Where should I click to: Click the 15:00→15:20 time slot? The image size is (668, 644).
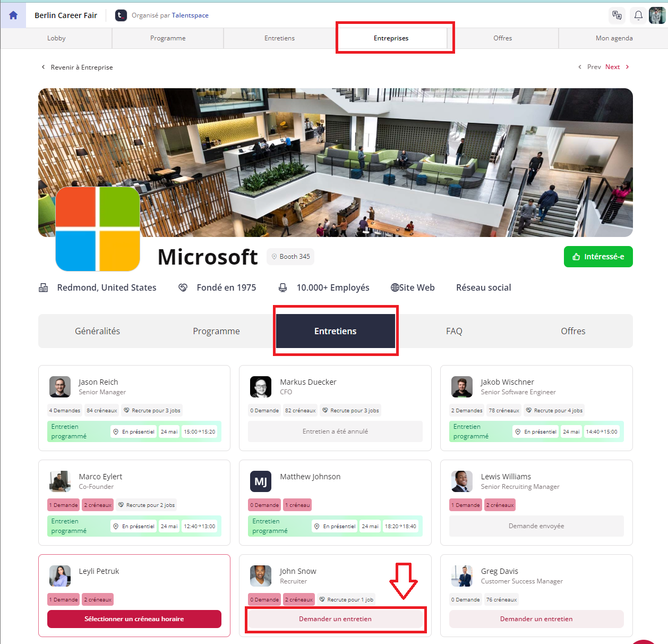[200, 431]
